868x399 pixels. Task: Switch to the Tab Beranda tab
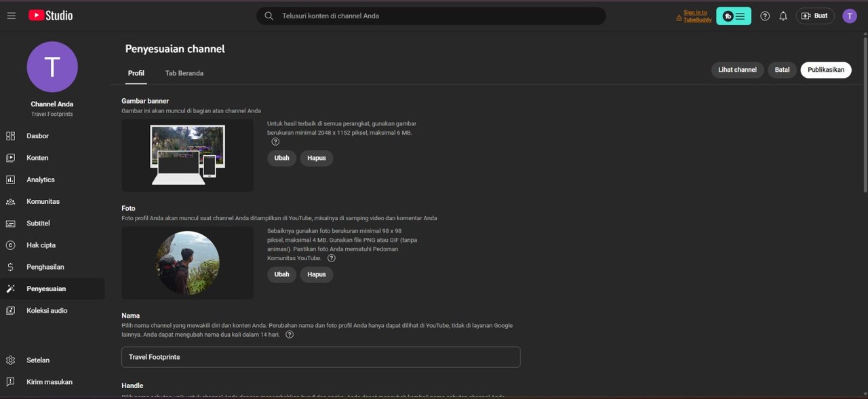pos(184,73)
